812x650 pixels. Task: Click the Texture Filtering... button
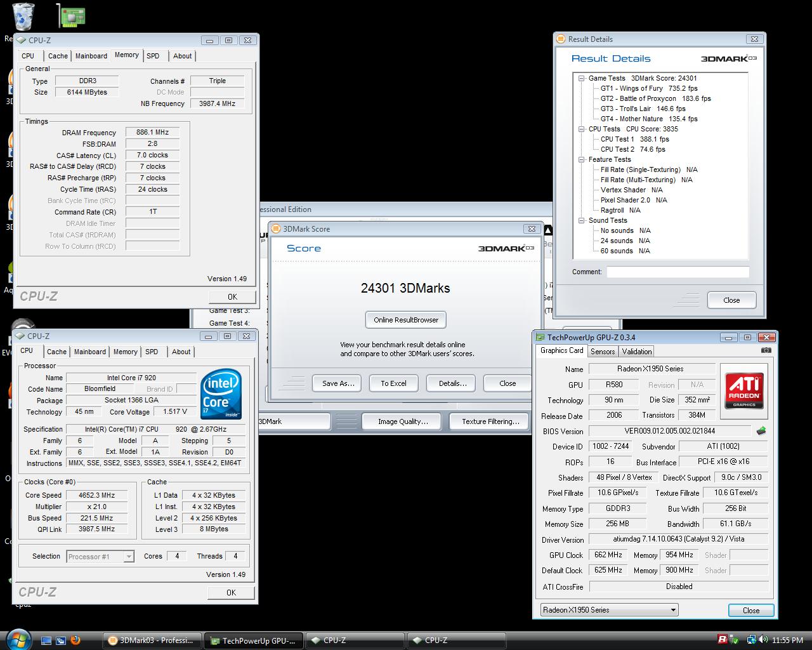click(490, 421)
